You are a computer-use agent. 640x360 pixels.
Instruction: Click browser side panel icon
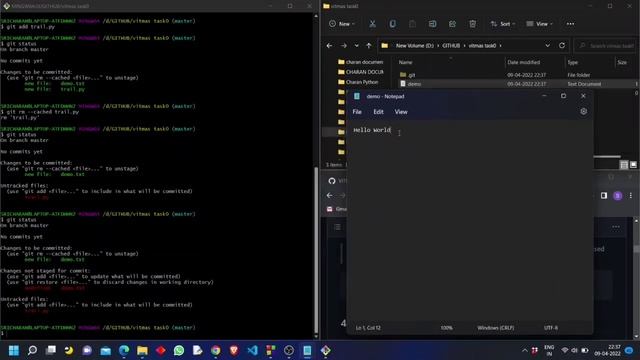[x=604, y=196]
